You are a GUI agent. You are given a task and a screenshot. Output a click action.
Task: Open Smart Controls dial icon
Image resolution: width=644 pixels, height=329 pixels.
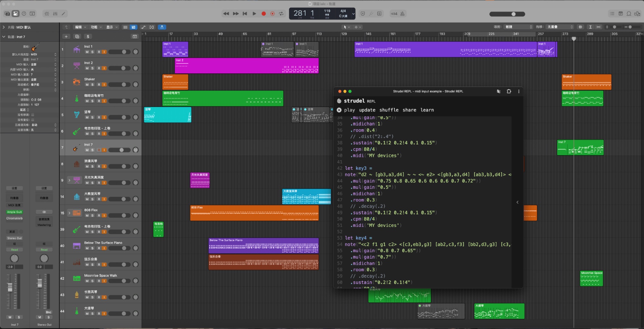pyautogui.click(x=47, y=14)
